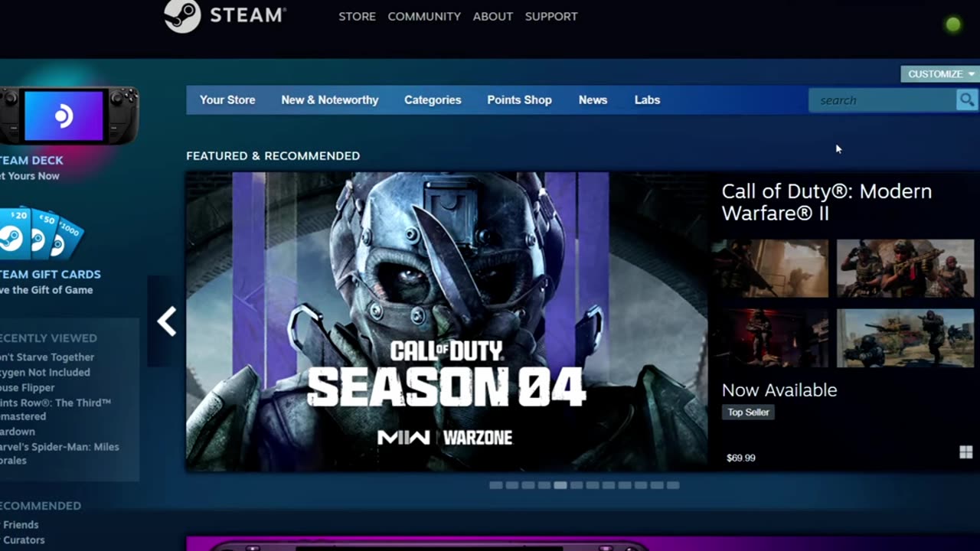Open SUPPORT in the top navigation
This screenshot has width=980, height=551.
[x=551, y=16]
